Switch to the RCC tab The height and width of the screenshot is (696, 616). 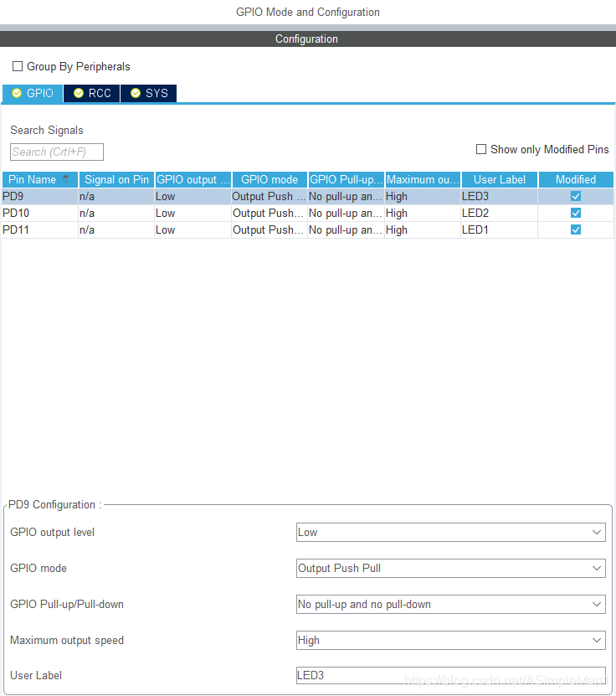tap(92, 93)
